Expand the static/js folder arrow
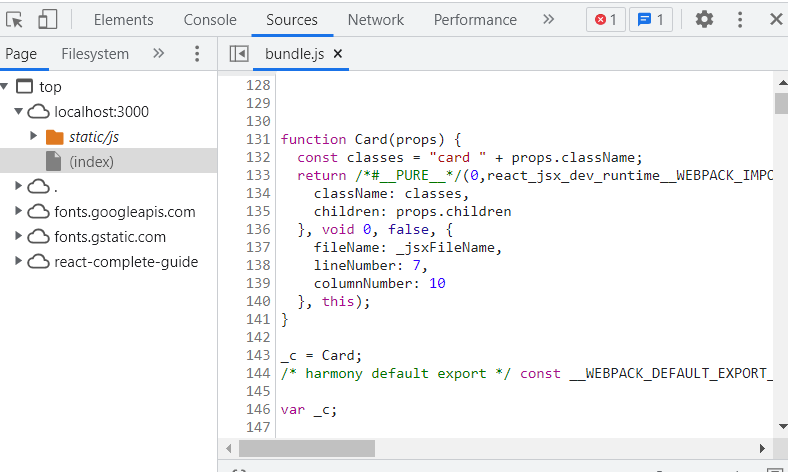The image size is (788, 472). point(33,136)
